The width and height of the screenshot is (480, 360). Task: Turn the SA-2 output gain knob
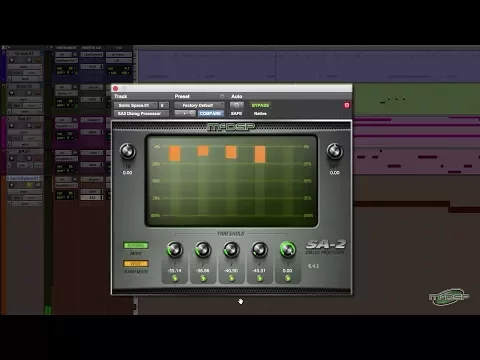[335, 152]
